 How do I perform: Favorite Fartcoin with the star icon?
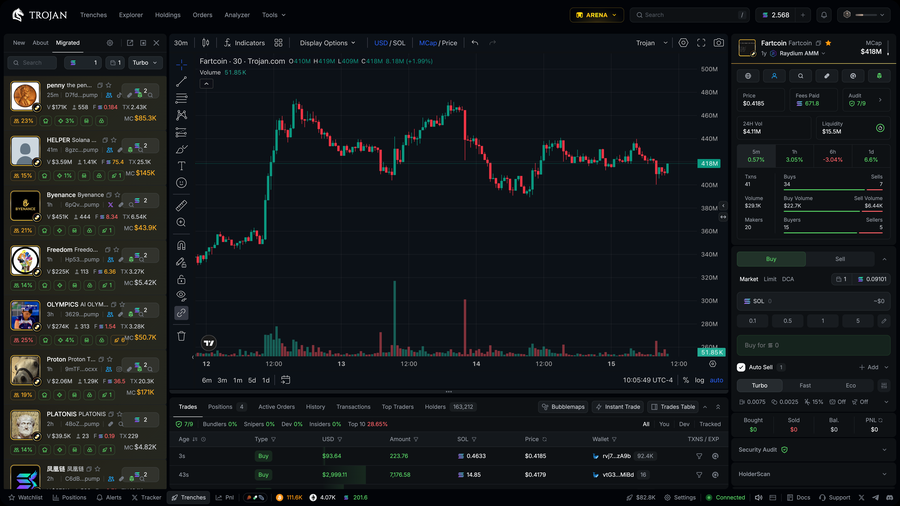[828, 43]
